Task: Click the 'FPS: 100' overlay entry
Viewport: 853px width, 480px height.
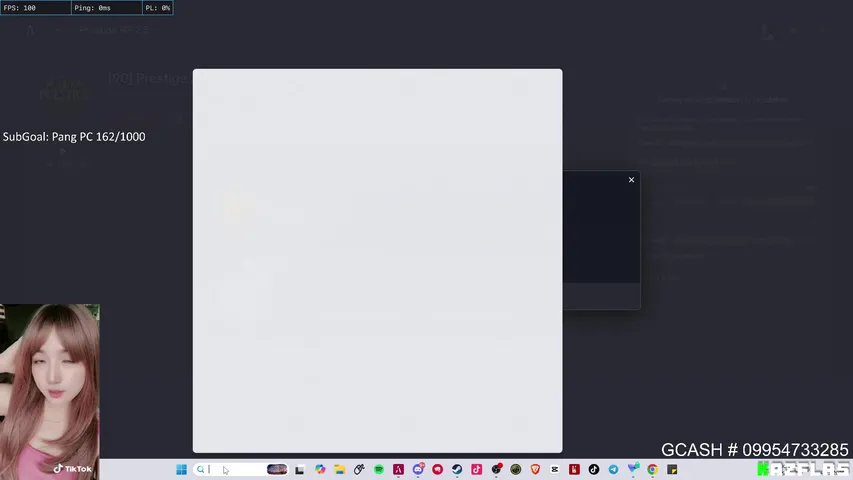Action: click(35, 8)
